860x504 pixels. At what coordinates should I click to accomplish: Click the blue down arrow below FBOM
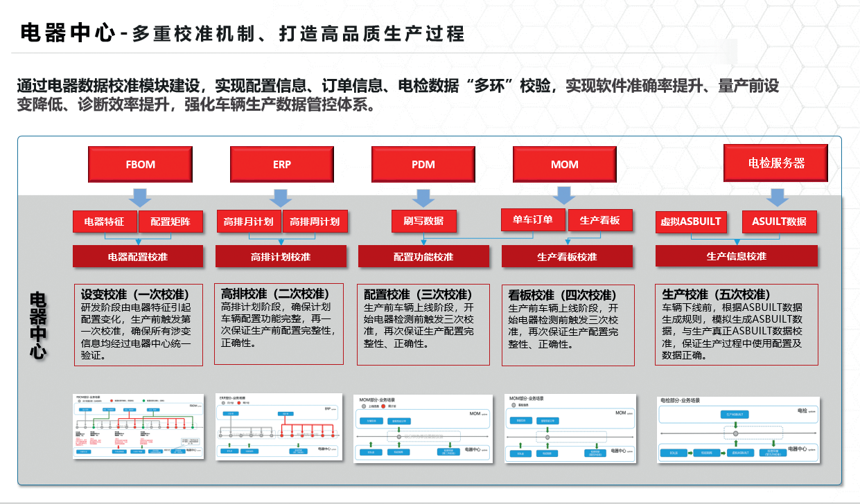coord(140,197)
